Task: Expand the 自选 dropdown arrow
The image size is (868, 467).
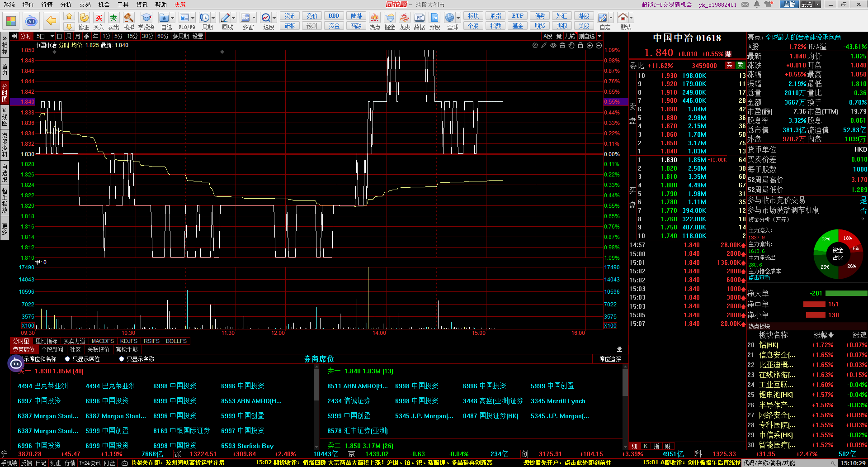Action: click(172, 18)
